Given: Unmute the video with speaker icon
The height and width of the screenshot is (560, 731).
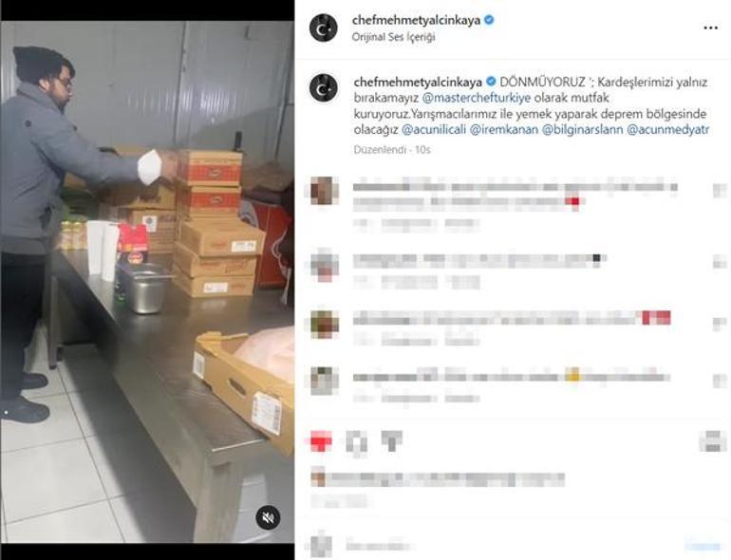Looking at the screenshot, I should (x=268, y=517).
